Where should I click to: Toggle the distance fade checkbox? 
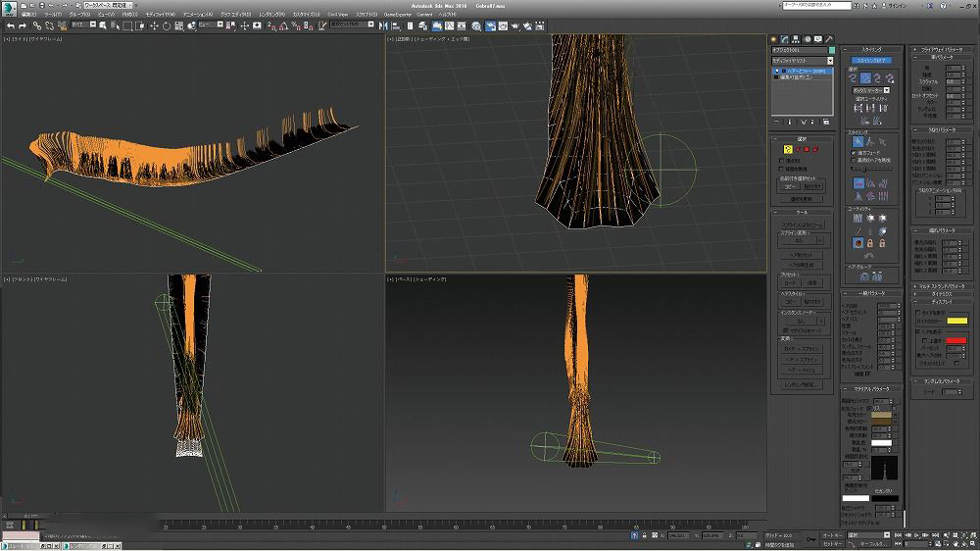855,153
